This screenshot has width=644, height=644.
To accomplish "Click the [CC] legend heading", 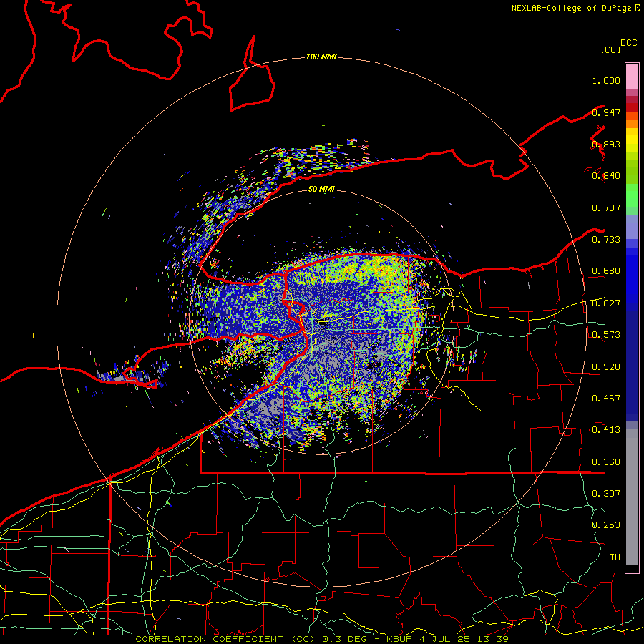I will click(x=610, y=49).
